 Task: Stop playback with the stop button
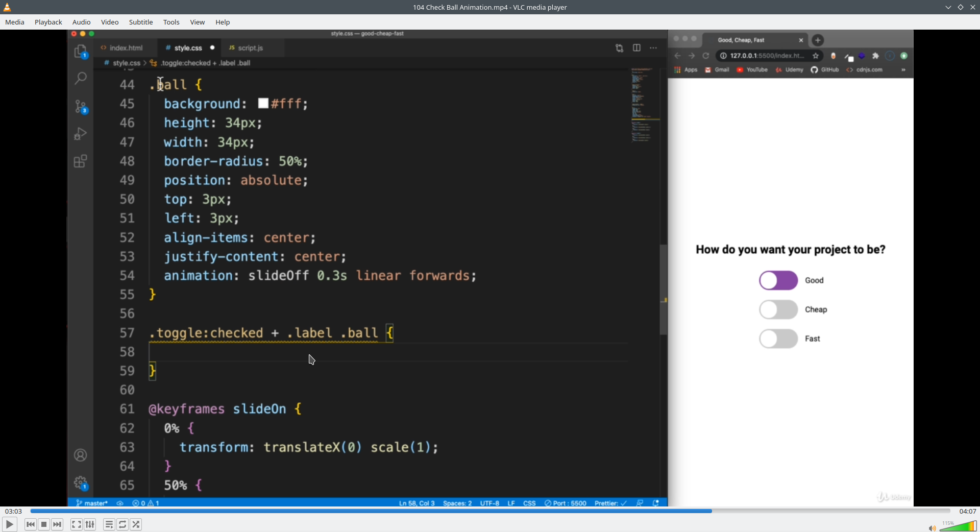pyautogui.click(x=44, y=524)
